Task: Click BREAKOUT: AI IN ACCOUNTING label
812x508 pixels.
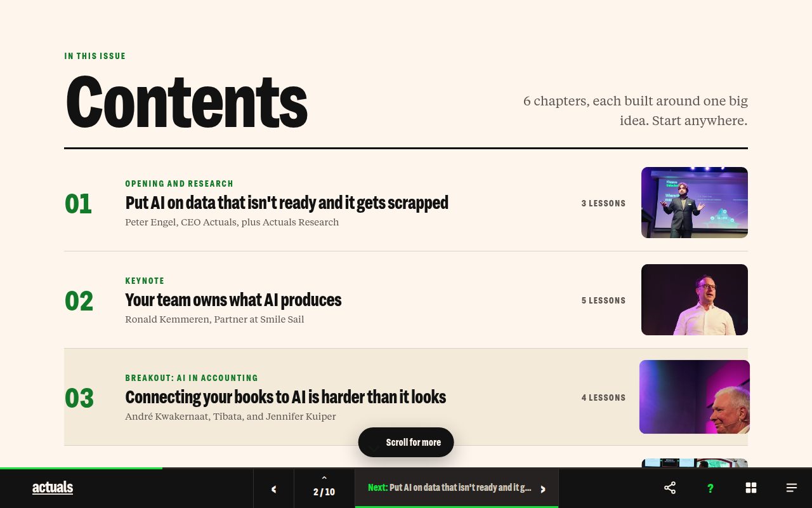Action: 192,378
